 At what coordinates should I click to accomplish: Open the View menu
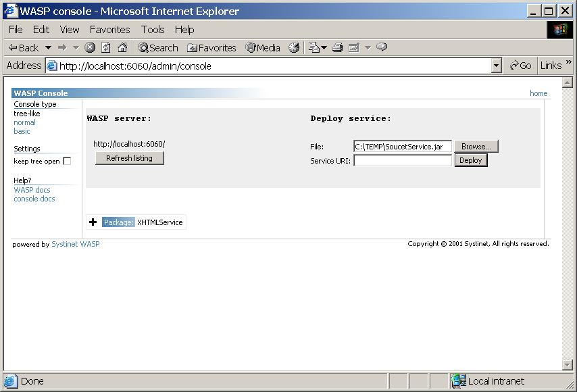(69, 30)
